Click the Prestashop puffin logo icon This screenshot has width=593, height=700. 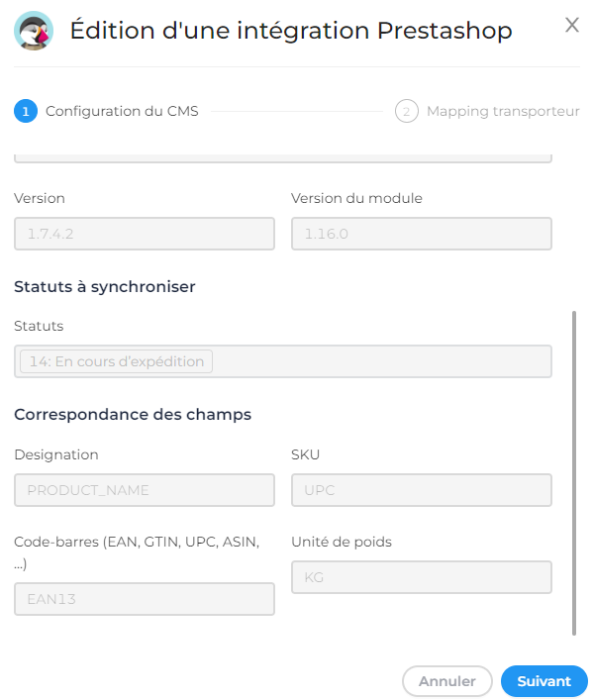click(x=34, y=31)
